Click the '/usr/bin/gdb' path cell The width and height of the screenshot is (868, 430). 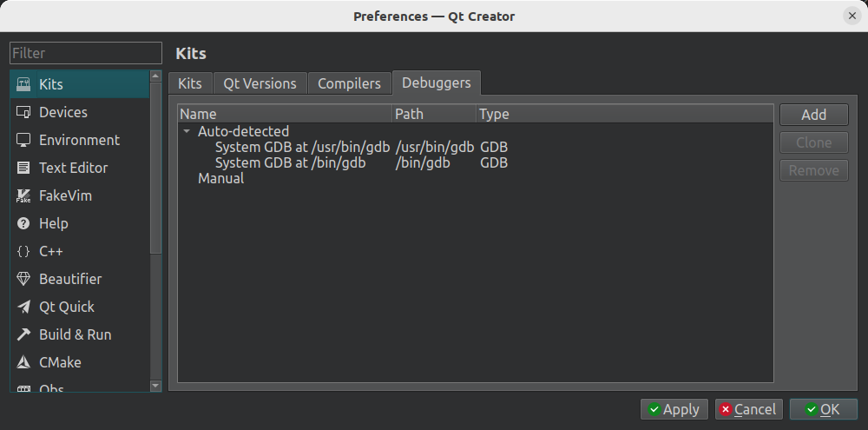[435, 148]
